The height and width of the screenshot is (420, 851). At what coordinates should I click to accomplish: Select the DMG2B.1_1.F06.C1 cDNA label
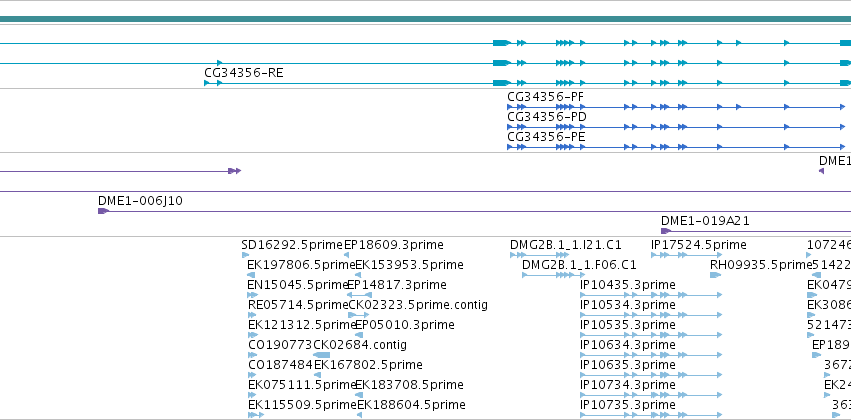click(579, 265)
